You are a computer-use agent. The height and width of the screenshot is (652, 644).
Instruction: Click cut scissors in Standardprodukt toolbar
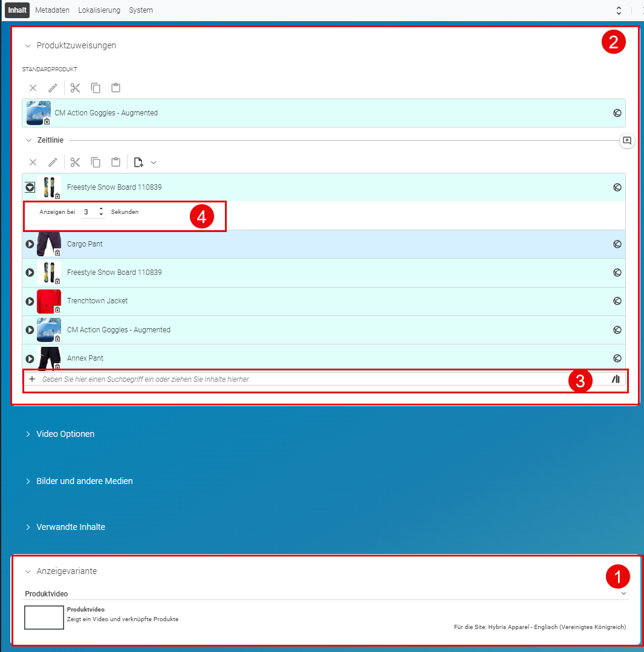(x=76, y=88)
